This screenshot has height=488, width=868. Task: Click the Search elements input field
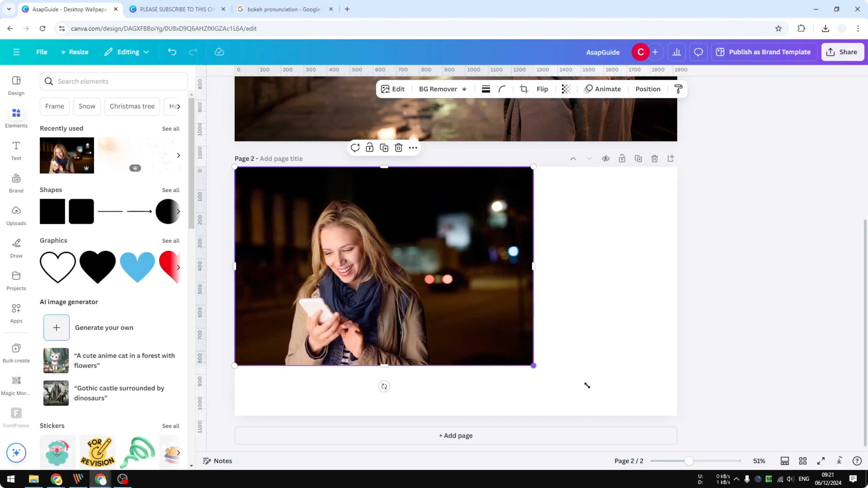[x=114, y=81]
